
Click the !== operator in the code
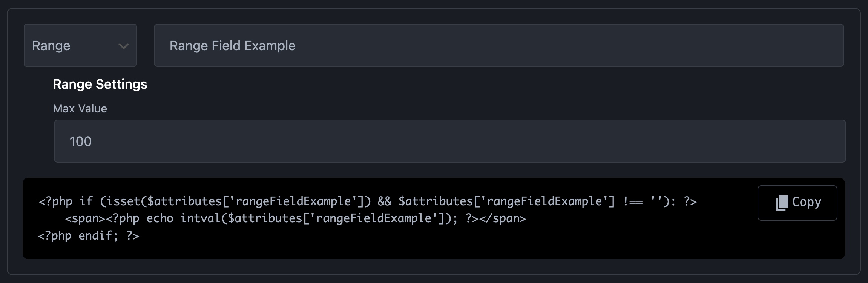pyautogui.click(x=633, y=201)
